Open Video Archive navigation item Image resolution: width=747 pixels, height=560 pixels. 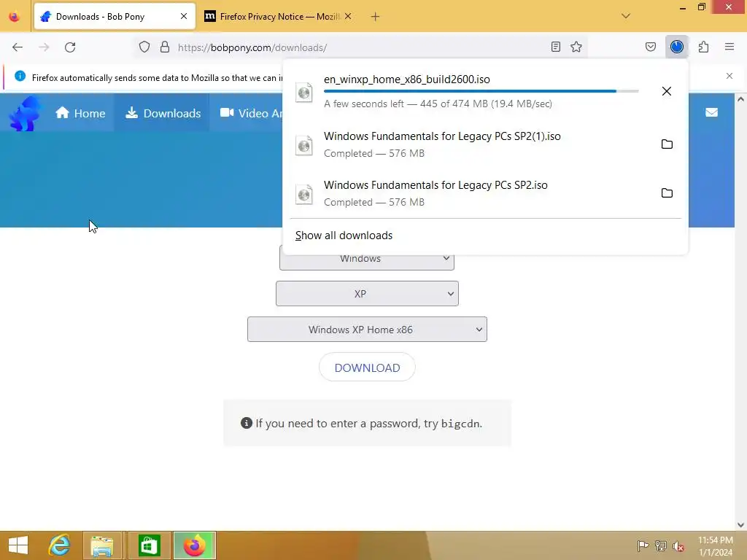(x=251, y=113)
